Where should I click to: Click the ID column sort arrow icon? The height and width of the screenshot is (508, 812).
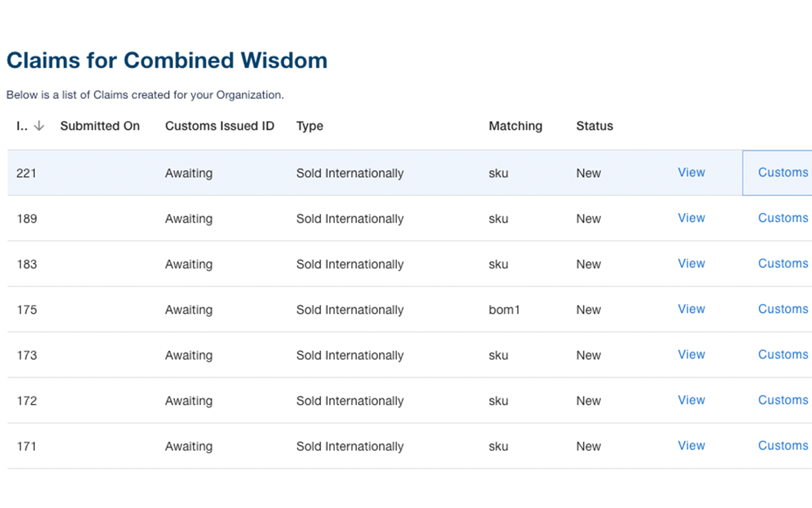39,126
